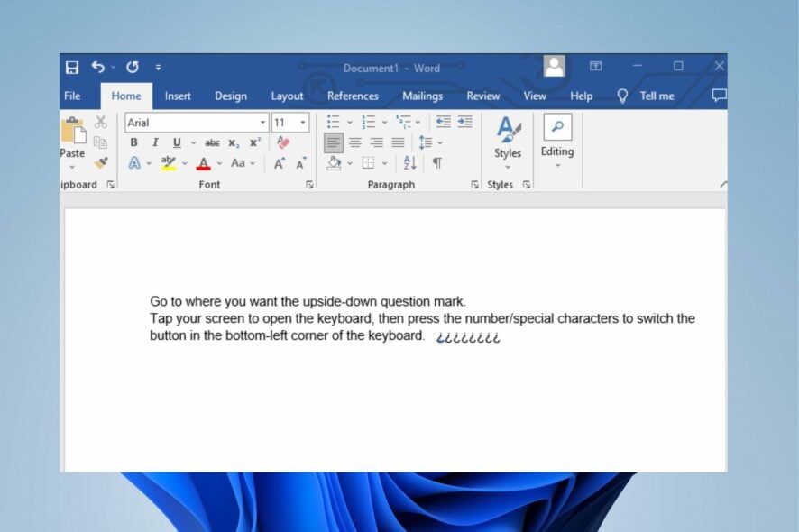Decrease font size with shrink icon
Viewport: 799px width, 532px height.
pyautogui.click(x=301, y=163)
